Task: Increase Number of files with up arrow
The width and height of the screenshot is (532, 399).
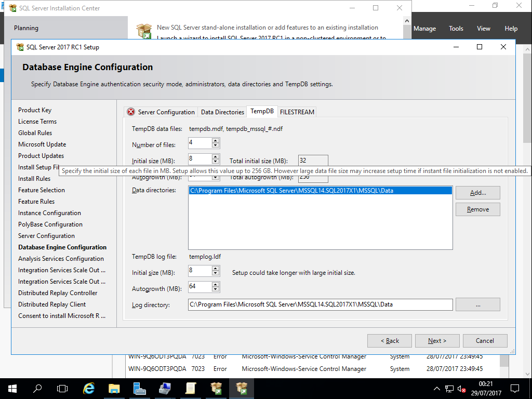Action: point(216,140)
